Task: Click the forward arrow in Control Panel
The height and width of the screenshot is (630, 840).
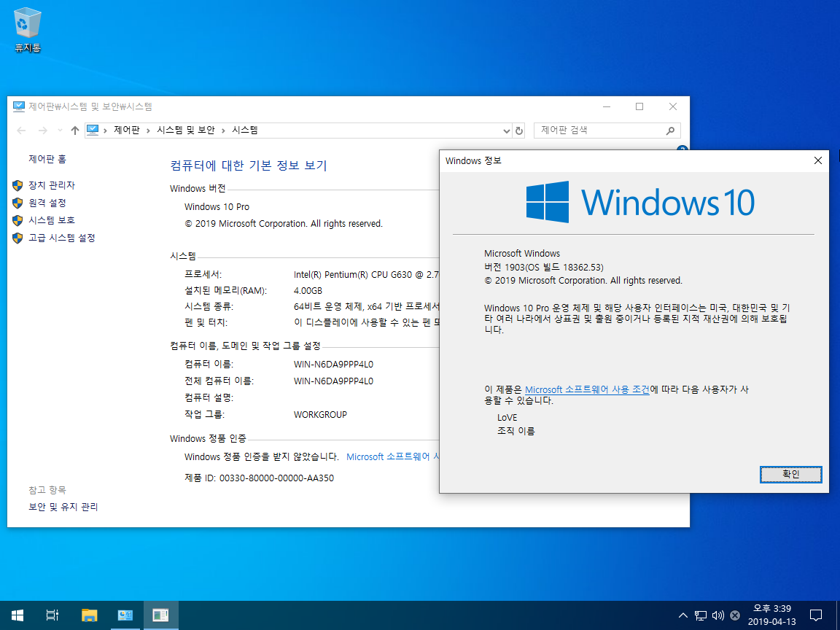Action: pos(43,131)
